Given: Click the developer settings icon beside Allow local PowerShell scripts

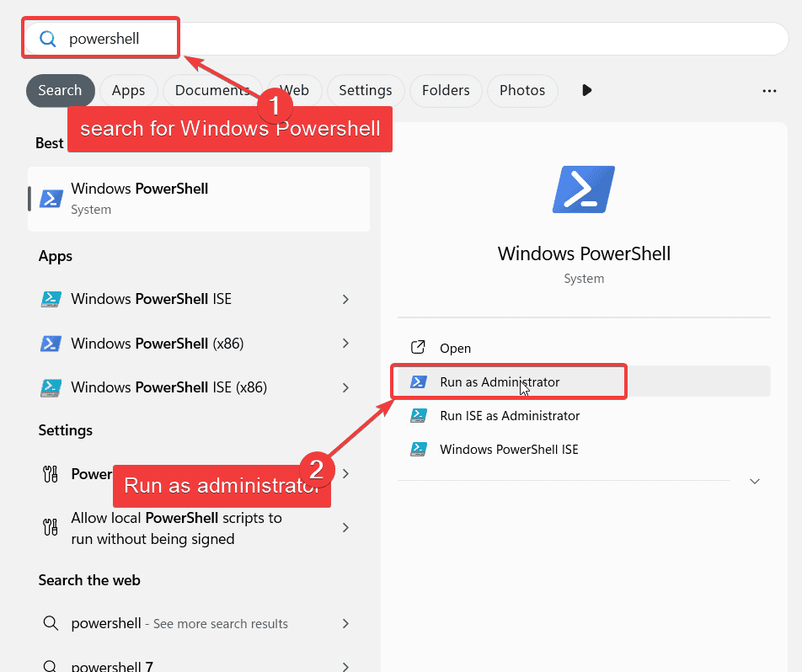Looking at the screenshot, I should [x=51, y=528].
